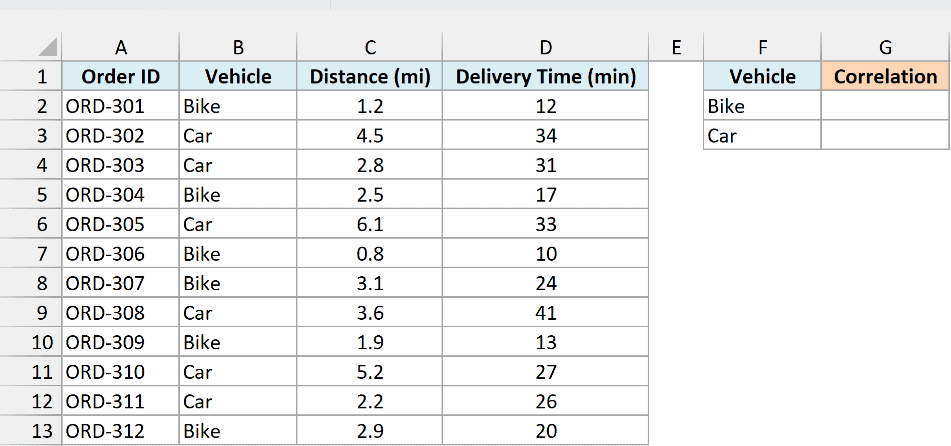Select the empty Correlation cell for Car

click(x=885, y=135)
